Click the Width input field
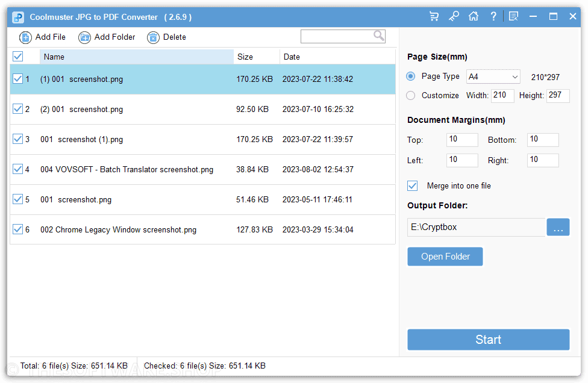 click(x=502, y=96)
